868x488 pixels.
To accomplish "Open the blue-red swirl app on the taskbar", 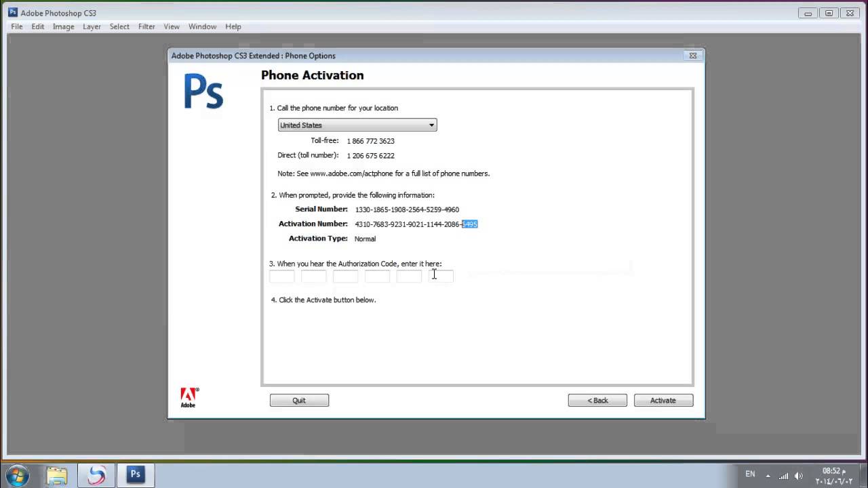I will (x=96, y=475).
